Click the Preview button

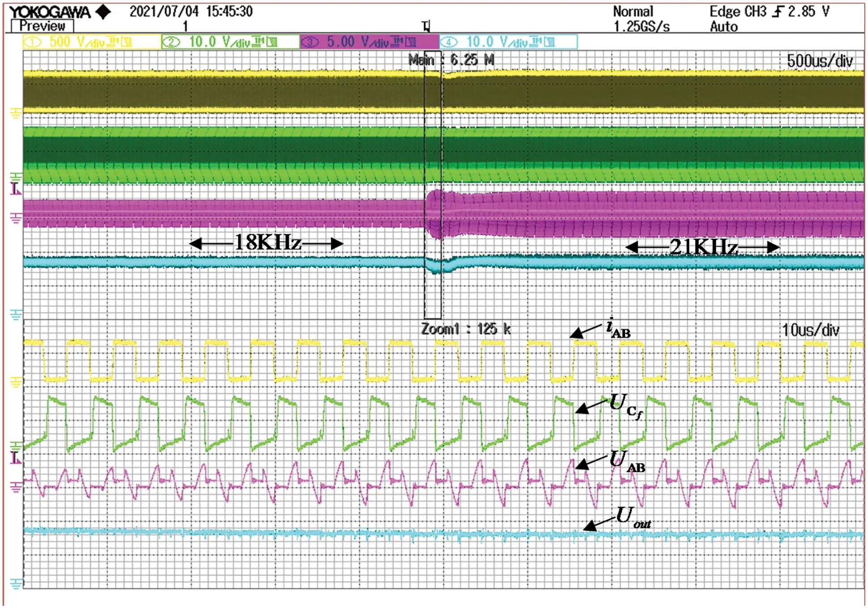tap(42, 26)
